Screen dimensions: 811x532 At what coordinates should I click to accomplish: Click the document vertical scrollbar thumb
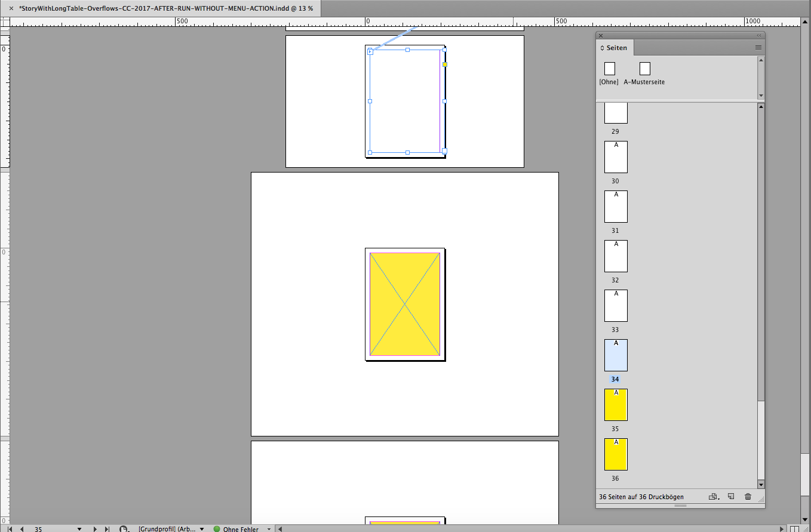(806, 473)
